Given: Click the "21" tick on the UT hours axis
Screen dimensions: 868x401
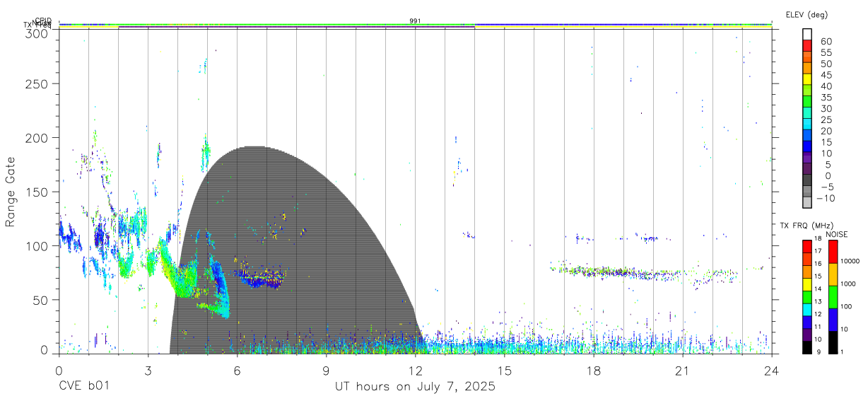Looking at the screenshot, I should click(683, 371).
